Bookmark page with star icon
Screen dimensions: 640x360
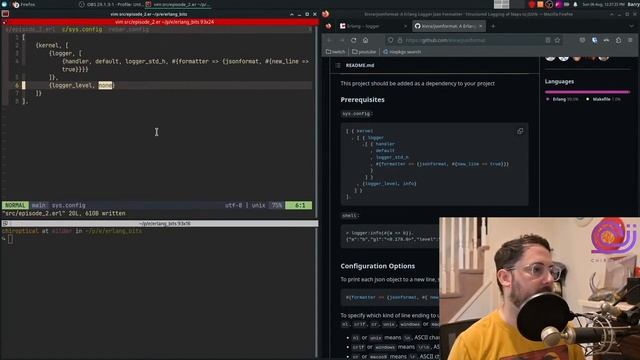(558, 40)
